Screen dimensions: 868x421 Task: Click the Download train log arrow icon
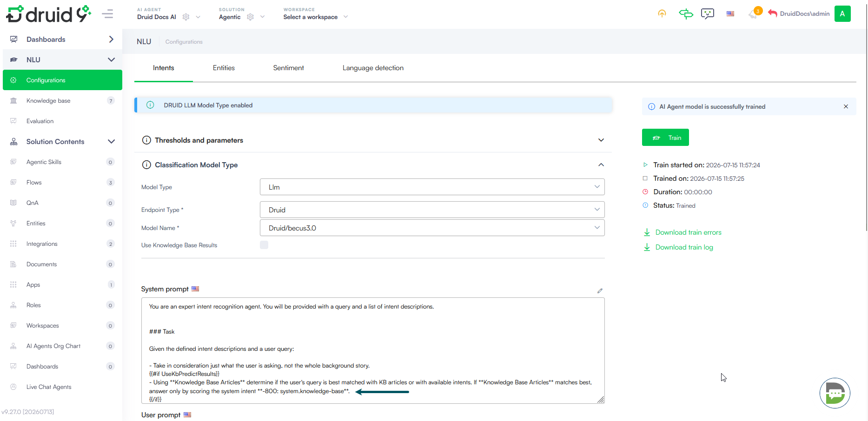click(647, 247)
